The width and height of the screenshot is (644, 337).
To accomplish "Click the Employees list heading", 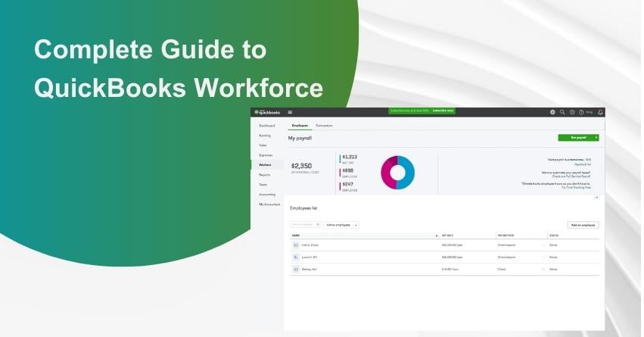I will pos(303,208).
